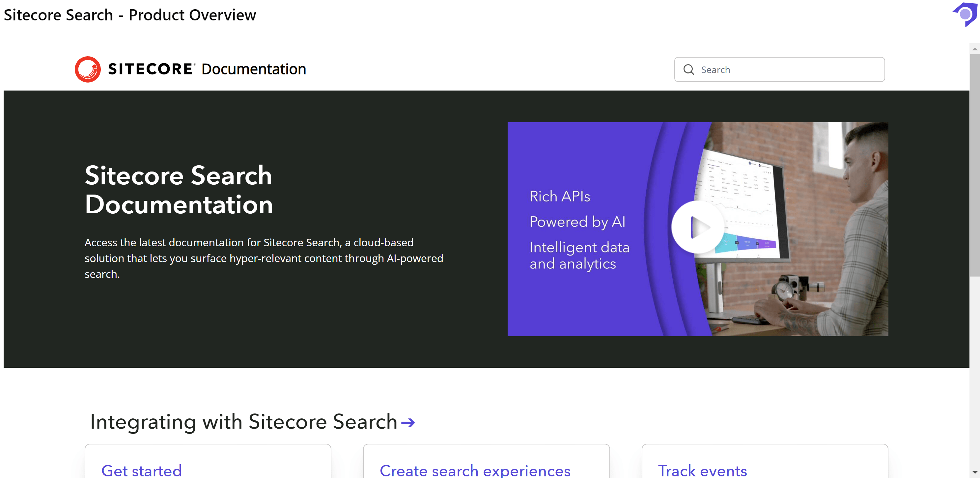Click the Documentation text beside logo
980x479 pixels.
(x=254, y=69)
